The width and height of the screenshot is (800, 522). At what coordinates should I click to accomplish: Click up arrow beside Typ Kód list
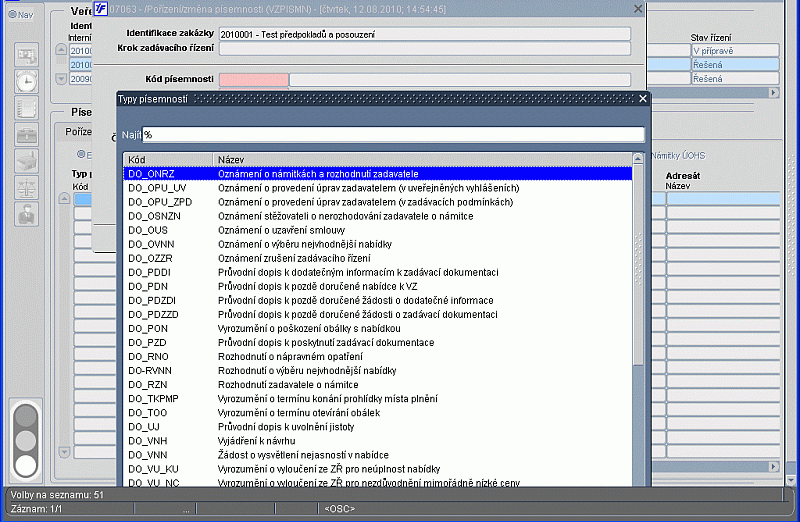tap(64, 198)
